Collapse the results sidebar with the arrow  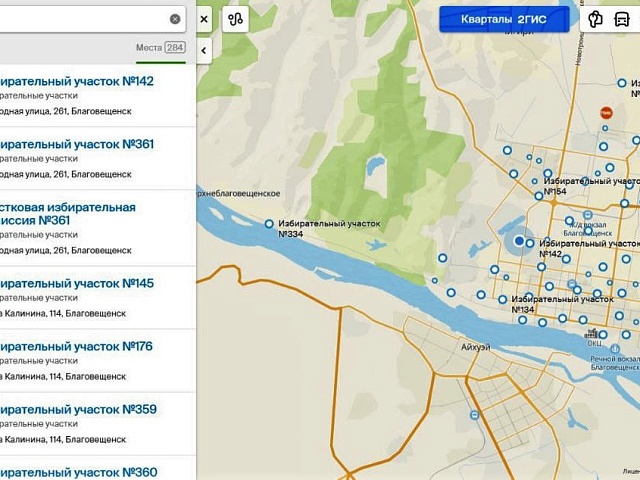coord(204,50)
